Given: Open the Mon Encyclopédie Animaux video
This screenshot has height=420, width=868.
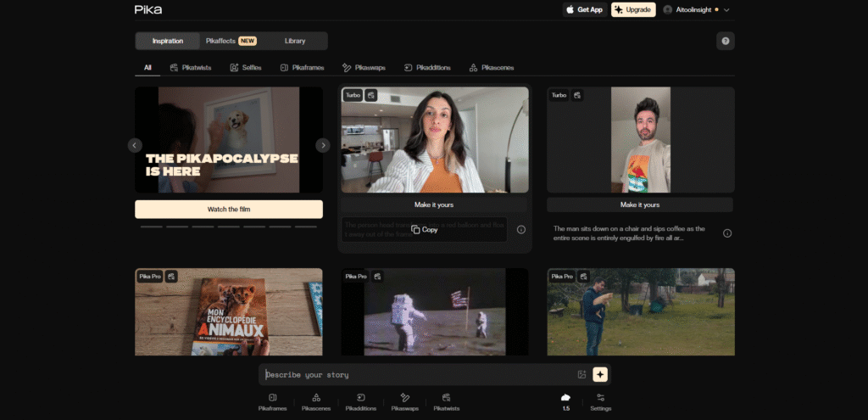Looking at the screenshot, I should click(x=229, y=312).
